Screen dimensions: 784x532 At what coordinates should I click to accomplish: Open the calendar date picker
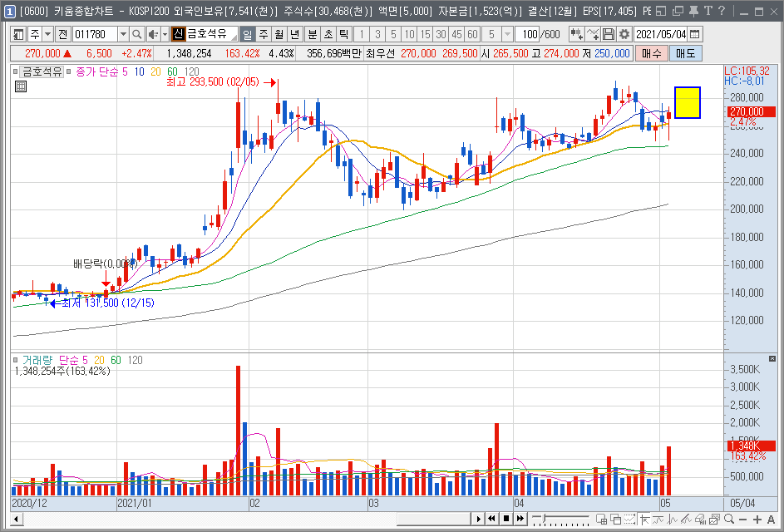click(694, 35)
